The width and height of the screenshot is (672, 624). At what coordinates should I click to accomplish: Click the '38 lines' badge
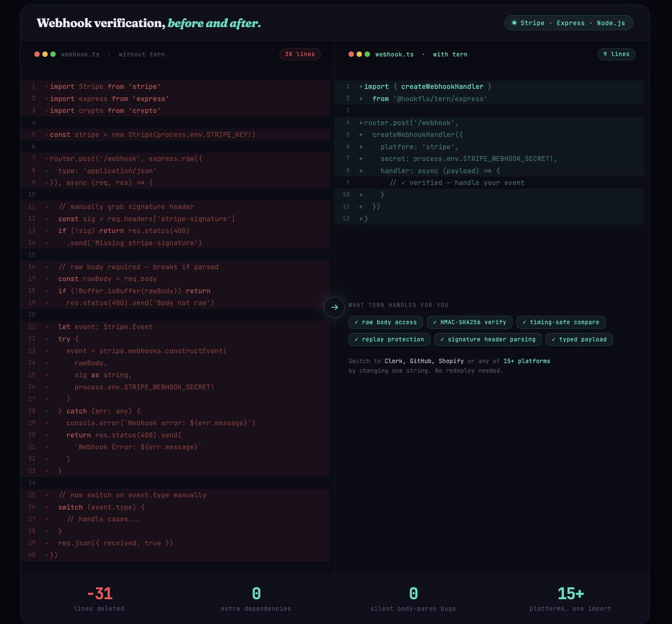(300, 54)
